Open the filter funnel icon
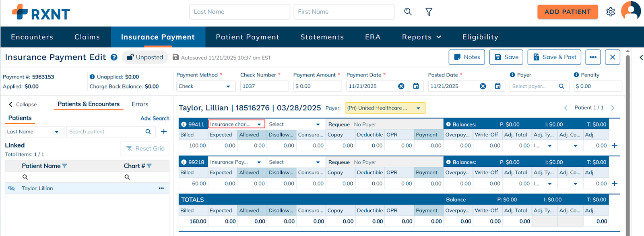The image size is (644, 236). (x=429, y=12)
